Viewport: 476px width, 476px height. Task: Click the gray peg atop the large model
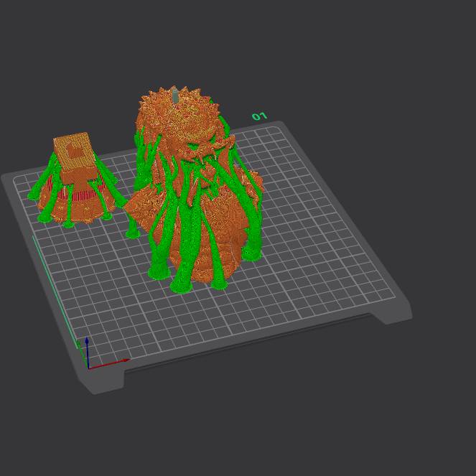[x=175, y=95]
